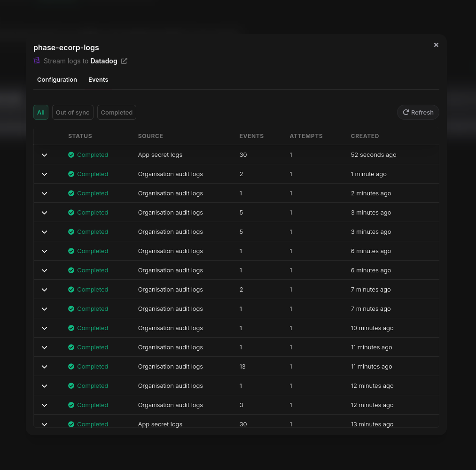Expand the row created 52 seconds ago
The height and width of the screenshot is (470, 476).
[44, 155]
